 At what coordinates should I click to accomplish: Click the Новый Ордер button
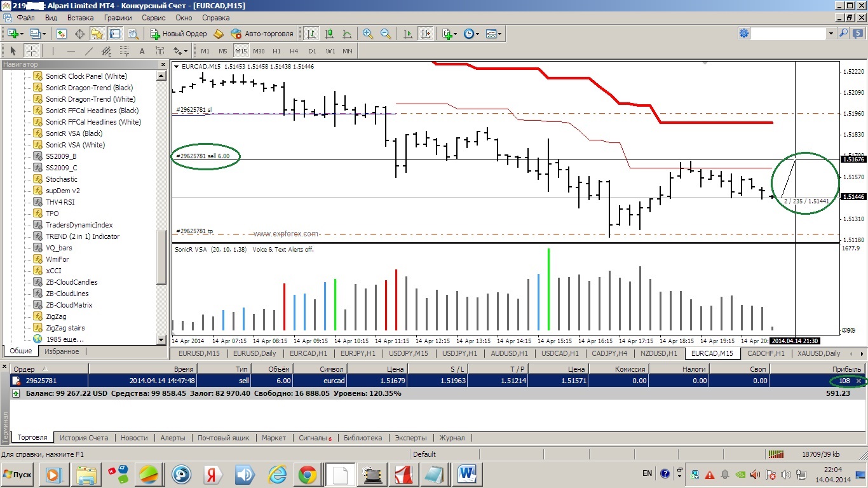click(179, 34)
